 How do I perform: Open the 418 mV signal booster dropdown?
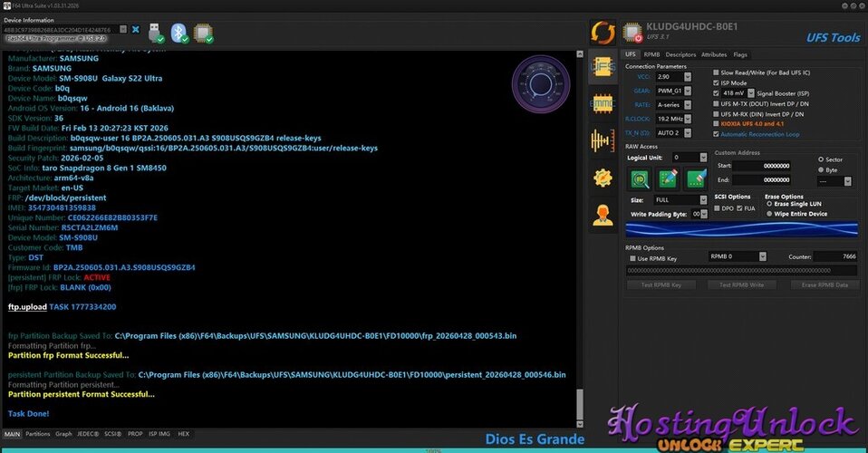(x=750, y=93)
